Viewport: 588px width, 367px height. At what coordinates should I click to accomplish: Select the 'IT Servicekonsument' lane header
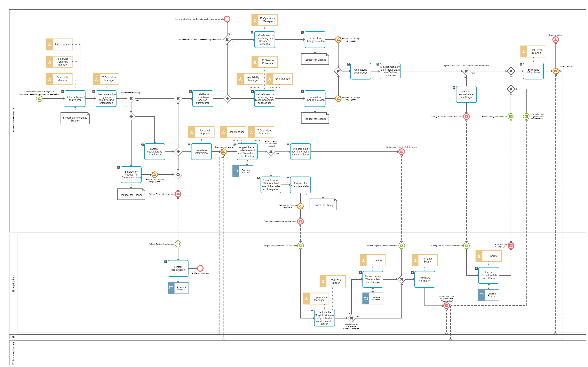coord(14,352)
